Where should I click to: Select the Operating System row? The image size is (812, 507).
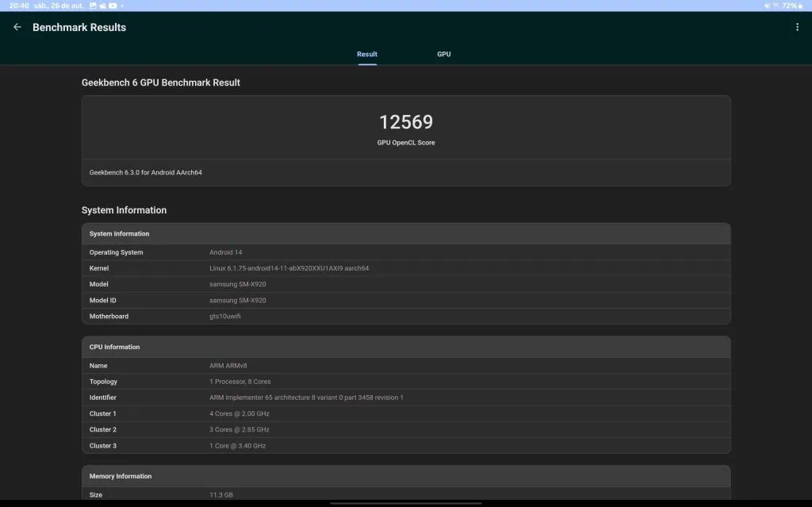pos(405,252)
